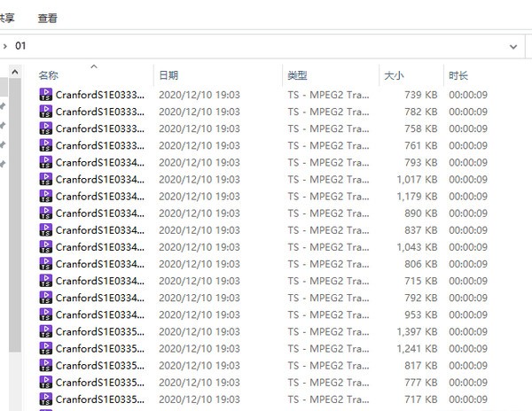Viewport: 532px width, 411px height.
Task: Select the TS icon in the 782 KB row
Action: click(x=46, y=112)
